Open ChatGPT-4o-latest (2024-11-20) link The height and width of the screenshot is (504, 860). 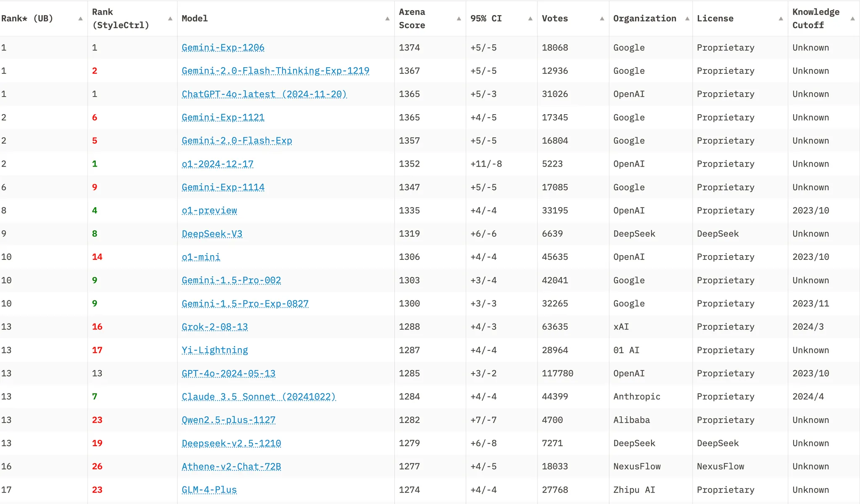coord(264,94)
